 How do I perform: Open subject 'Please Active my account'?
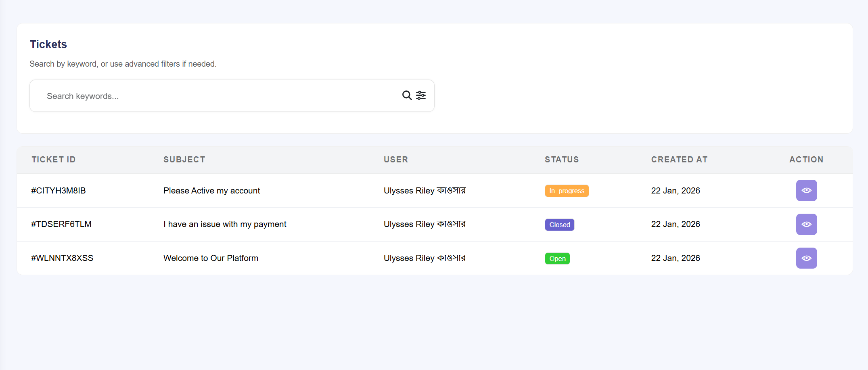pos(211,191)
